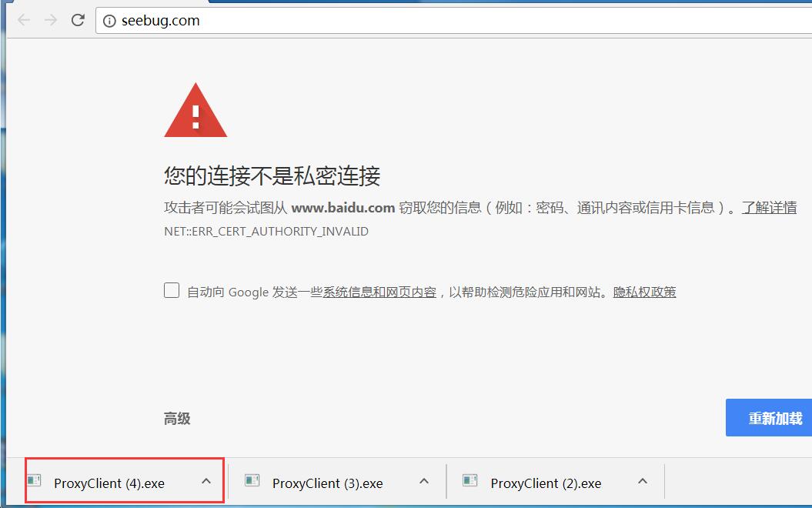
Task: Open the 系统信息和网页内容 link
Action: point(379,292)
